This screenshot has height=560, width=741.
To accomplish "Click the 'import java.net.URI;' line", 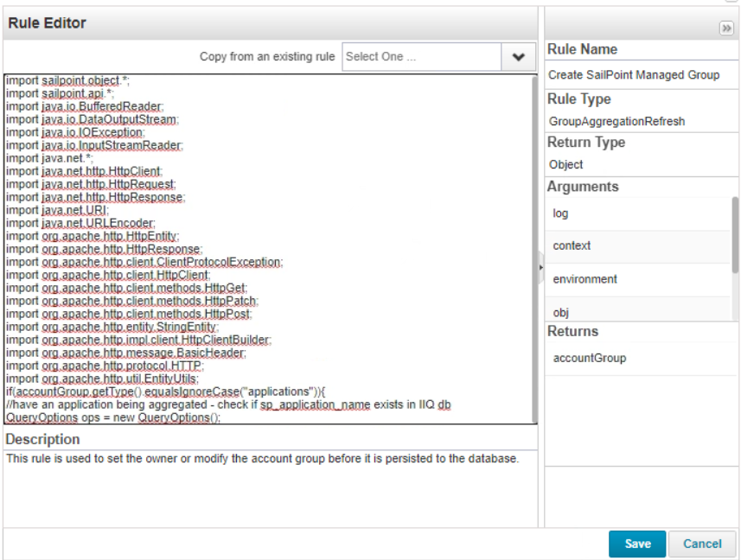I will [57, 211].
